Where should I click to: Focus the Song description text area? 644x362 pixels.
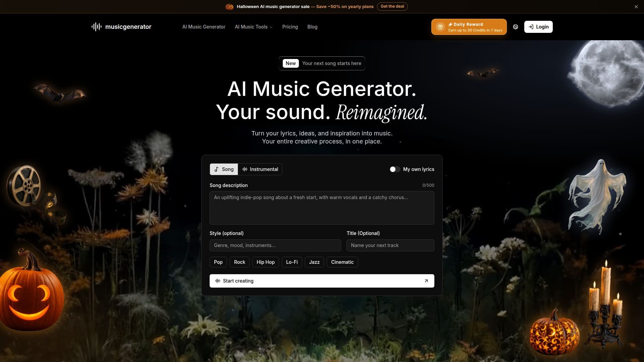322,208
